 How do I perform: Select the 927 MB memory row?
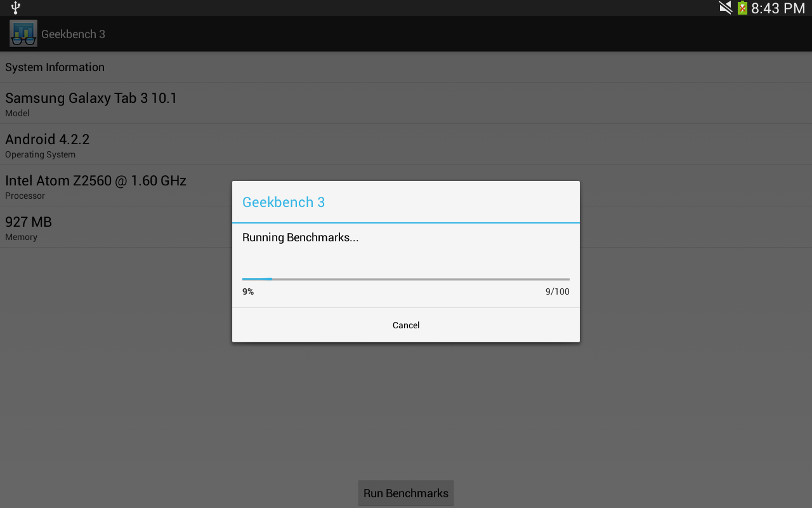(406, 227)
